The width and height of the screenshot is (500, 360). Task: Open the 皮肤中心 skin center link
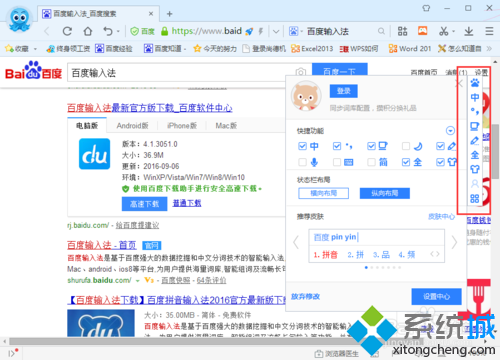[441, 217]
